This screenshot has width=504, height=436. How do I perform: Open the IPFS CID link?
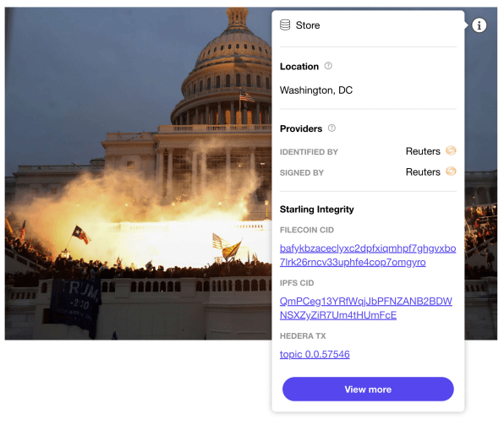pyautogui.click(x=366, y=308)
